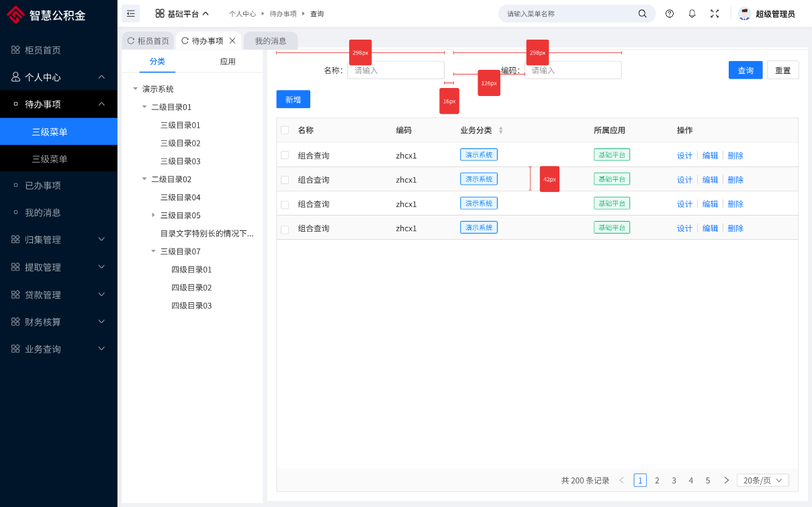Go to next page arrow in pagination
Viewport: 812px width, 507px height.
[x=726, y=480]
